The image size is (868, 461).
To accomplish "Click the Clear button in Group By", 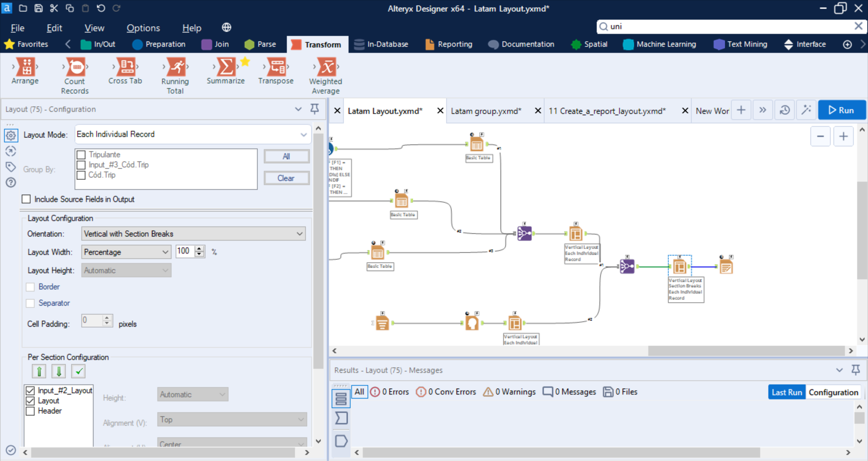I will pos(287,178).
